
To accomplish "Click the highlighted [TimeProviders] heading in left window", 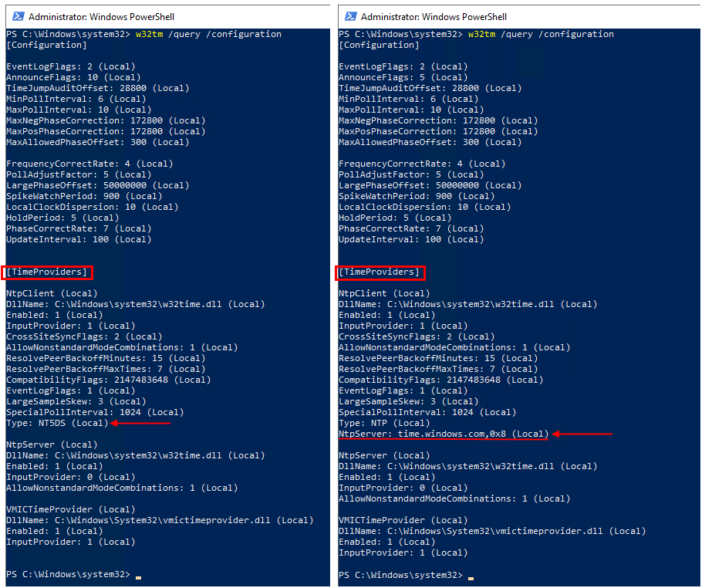I will [47, 272].
